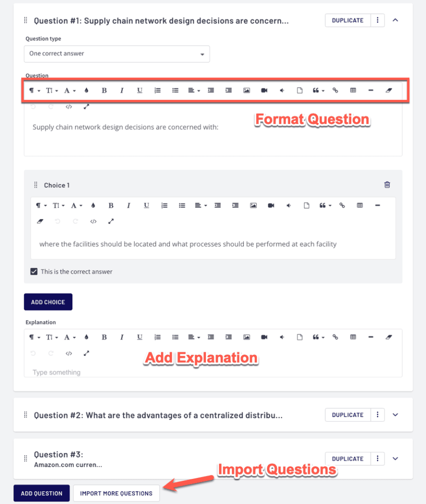Click the Explanation text field
426x504 pixels.
click(197, 372)
